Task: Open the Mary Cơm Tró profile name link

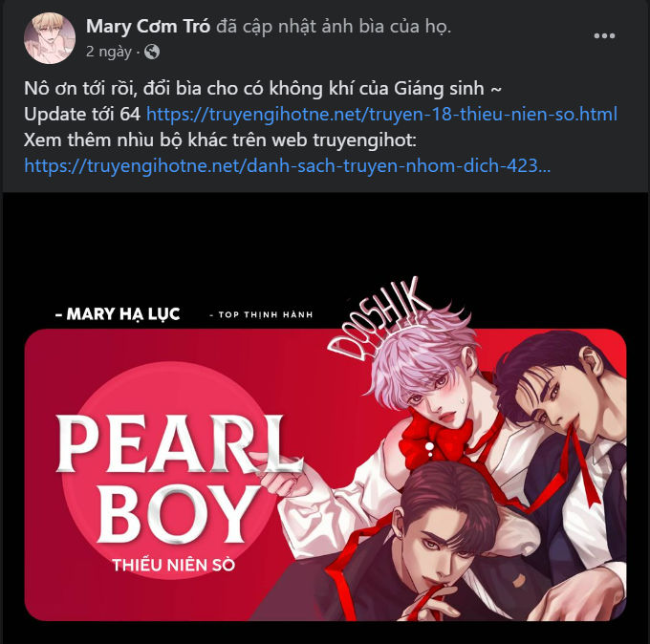Action: pyautogui.click(x=148, y=26)
